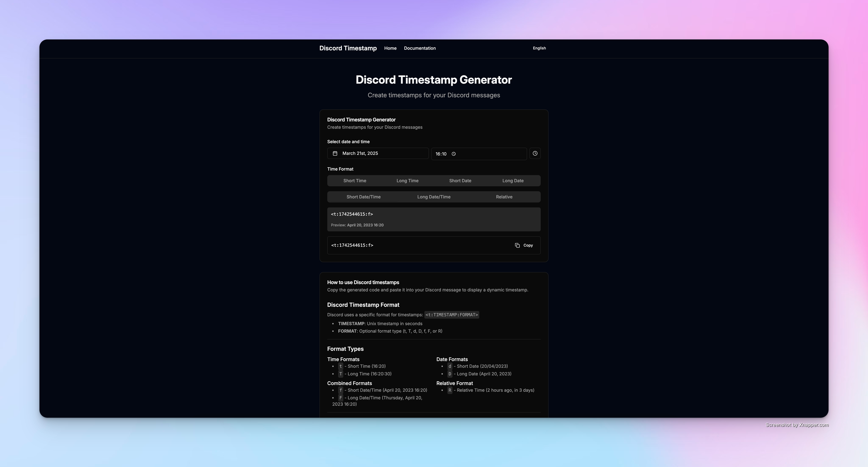Click the 'F' Long Date/Time format code
868x467 pixels.
[340, 398]
